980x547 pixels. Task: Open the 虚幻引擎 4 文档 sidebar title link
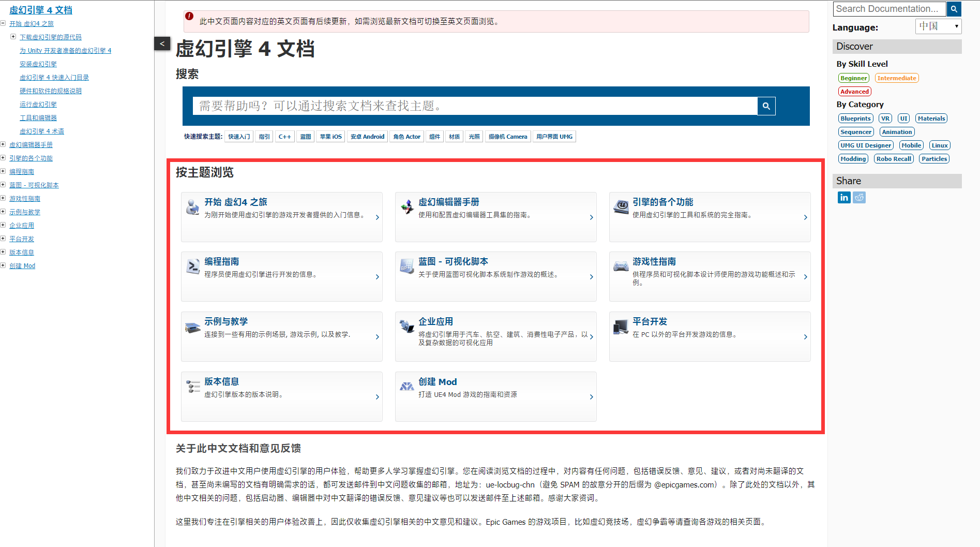(x=41, y=10)
